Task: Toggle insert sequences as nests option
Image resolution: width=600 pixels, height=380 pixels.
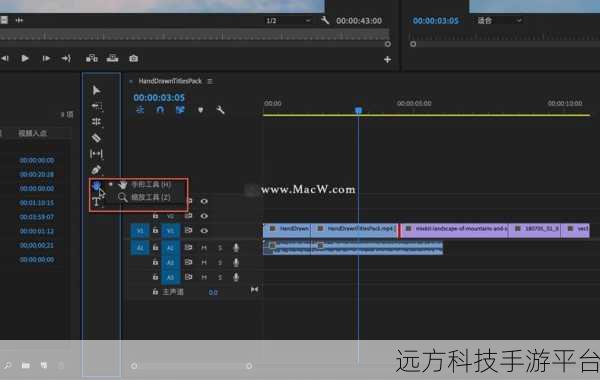Action: point(140,110)
